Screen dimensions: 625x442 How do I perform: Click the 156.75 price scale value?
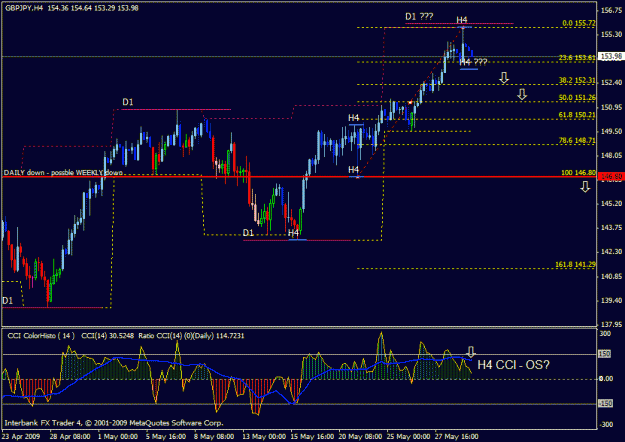[x=611, y=10]
